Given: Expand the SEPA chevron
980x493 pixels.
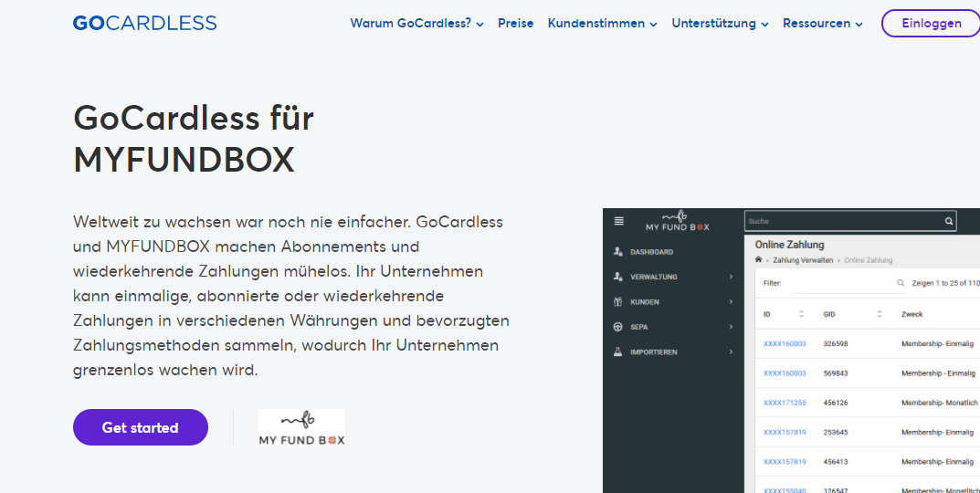Looking at the screenshot, I should coord(732,327).
